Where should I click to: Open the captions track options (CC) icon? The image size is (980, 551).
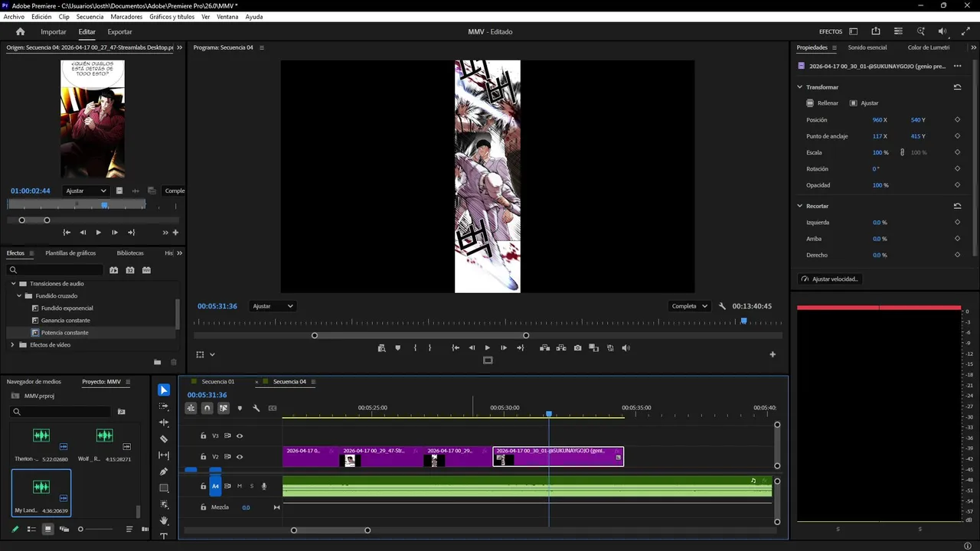pos(273,408)
